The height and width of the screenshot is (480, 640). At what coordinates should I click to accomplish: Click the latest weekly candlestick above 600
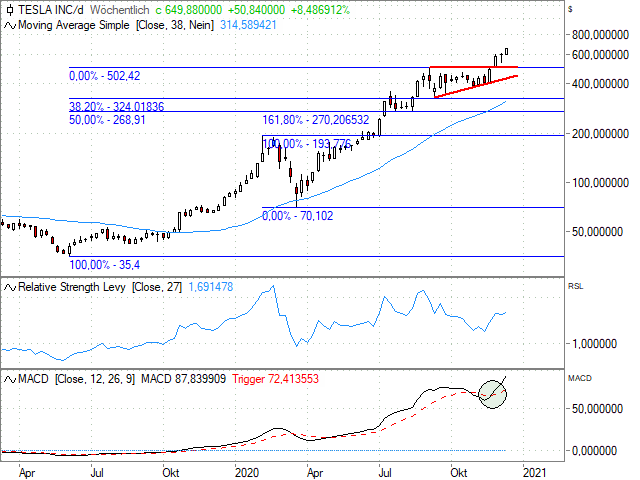[x=507, y=51]
